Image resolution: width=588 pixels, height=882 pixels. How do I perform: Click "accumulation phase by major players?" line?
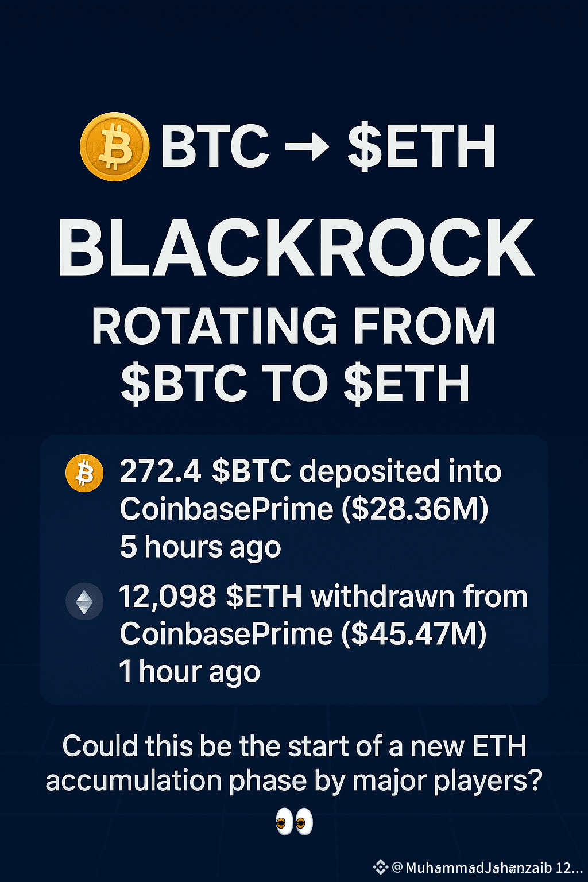point(294,781)
